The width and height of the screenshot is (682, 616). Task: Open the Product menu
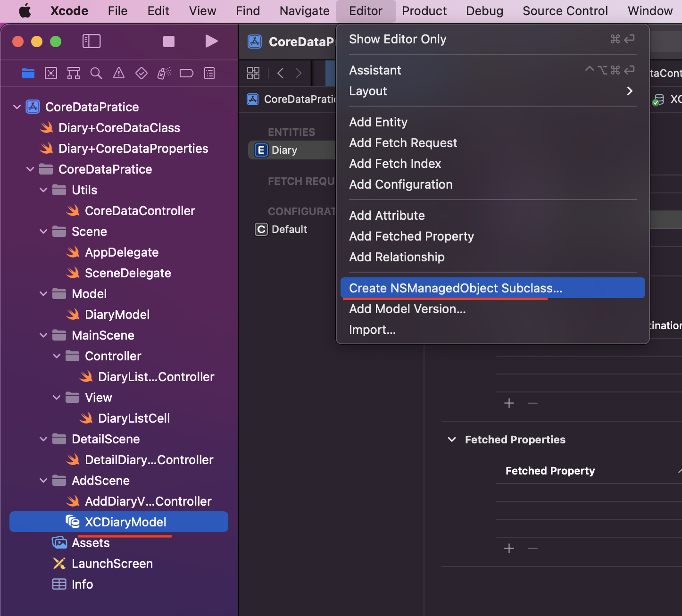click(x=424, y=11)
